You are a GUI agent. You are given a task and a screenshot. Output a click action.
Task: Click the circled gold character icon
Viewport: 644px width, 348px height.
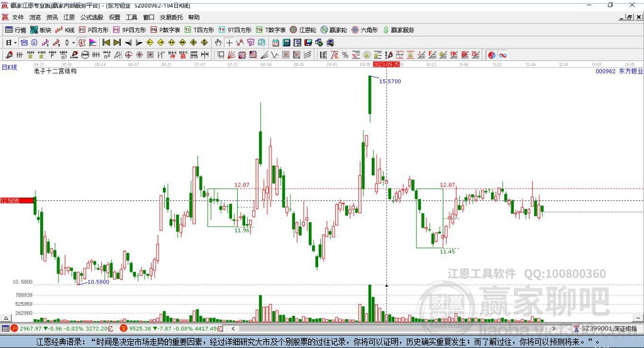pos(367,55)
